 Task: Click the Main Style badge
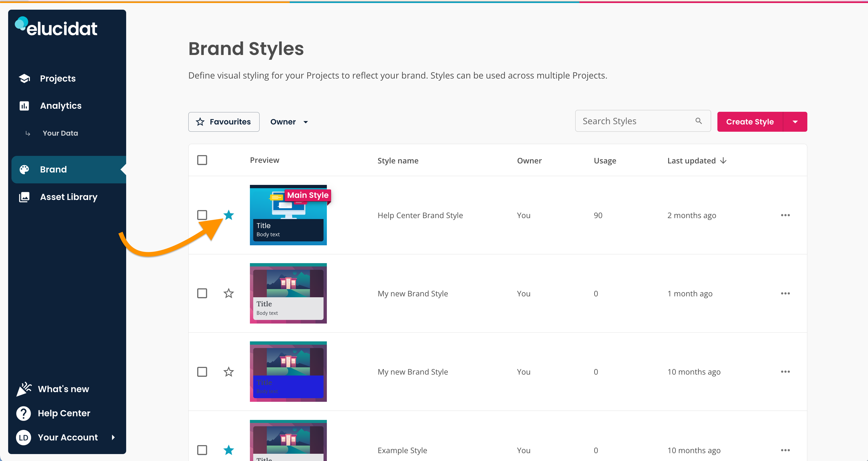(x=308, y=195)
